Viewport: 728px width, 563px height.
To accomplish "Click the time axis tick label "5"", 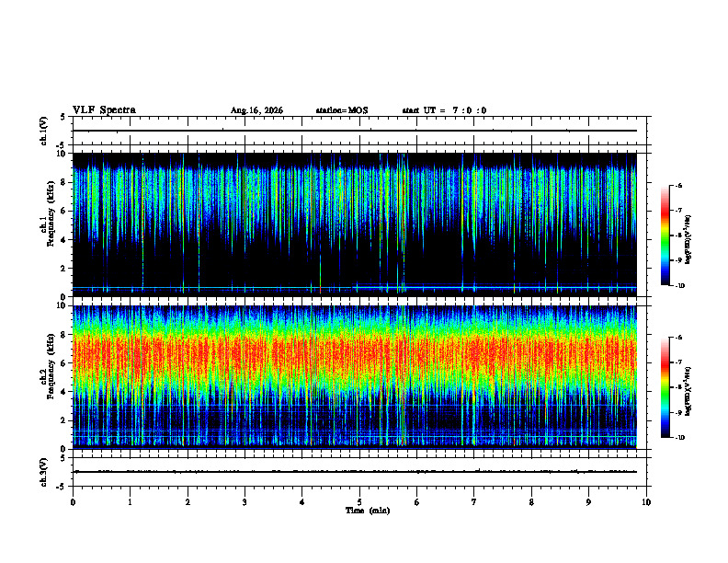I will [x=359, y=502].
